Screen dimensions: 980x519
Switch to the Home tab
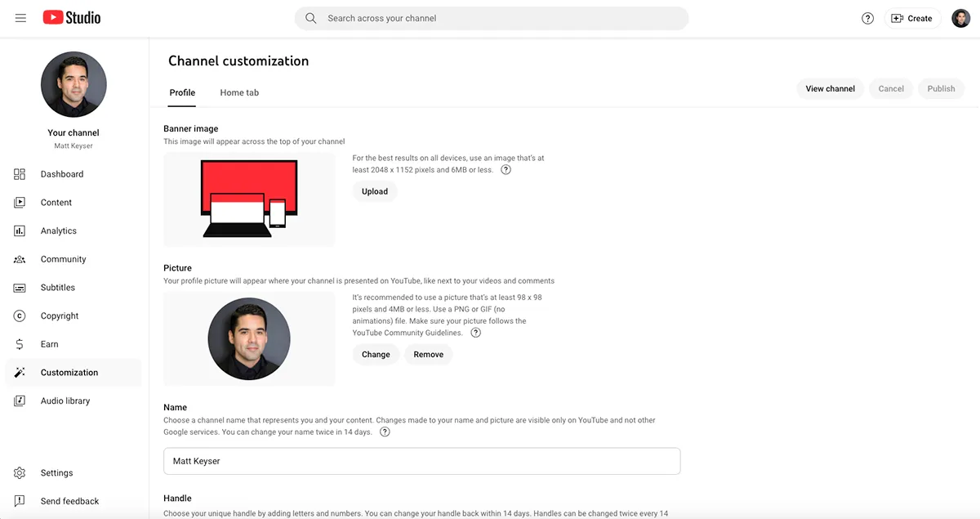point(239,93)
